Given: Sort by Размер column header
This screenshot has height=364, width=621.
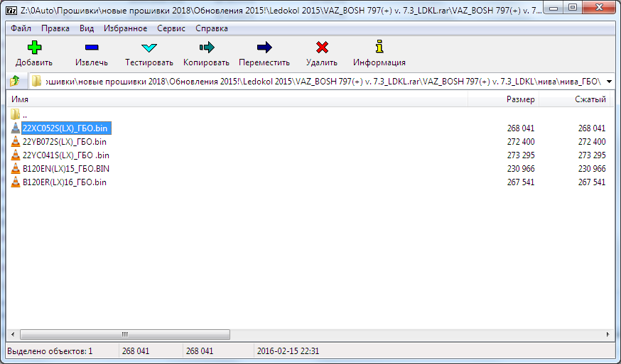Looking at the screenshot, I should click(x=520, y=100).
